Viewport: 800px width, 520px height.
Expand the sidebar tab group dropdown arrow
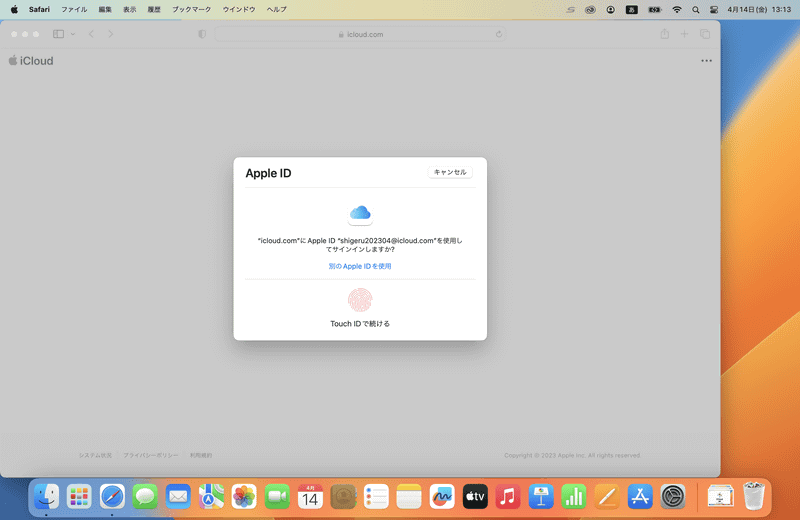(73, 34)
